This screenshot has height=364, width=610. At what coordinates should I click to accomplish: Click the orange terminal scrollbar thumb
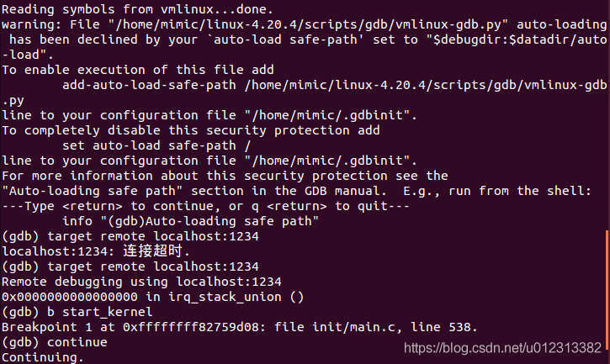pos(607,289)
